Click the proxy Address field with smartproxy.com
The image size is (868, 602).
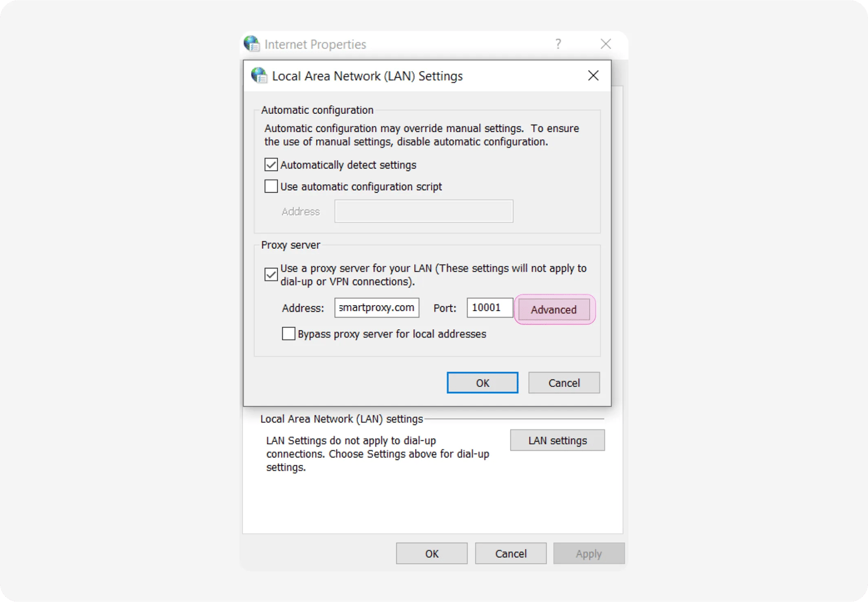[377, 307]
